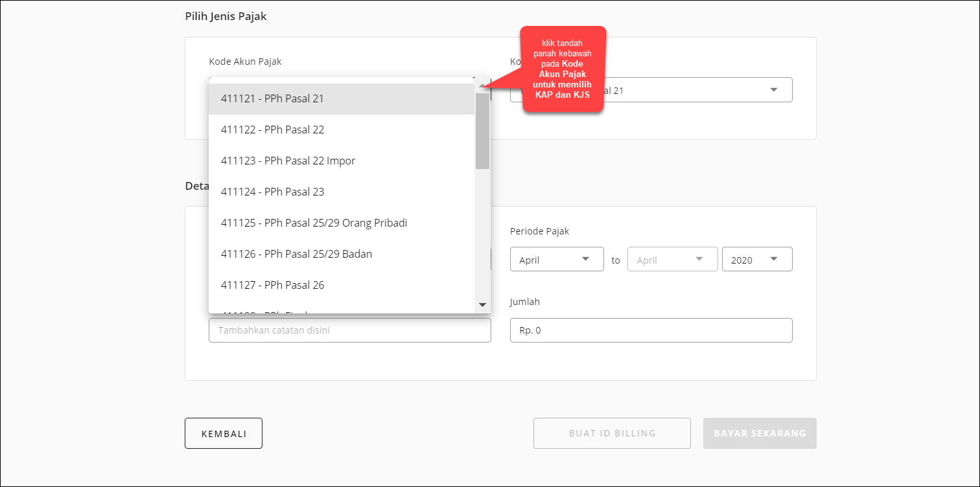
Task: Click the Kode Akun Pajak label
Action: click(x=245, y=62)
